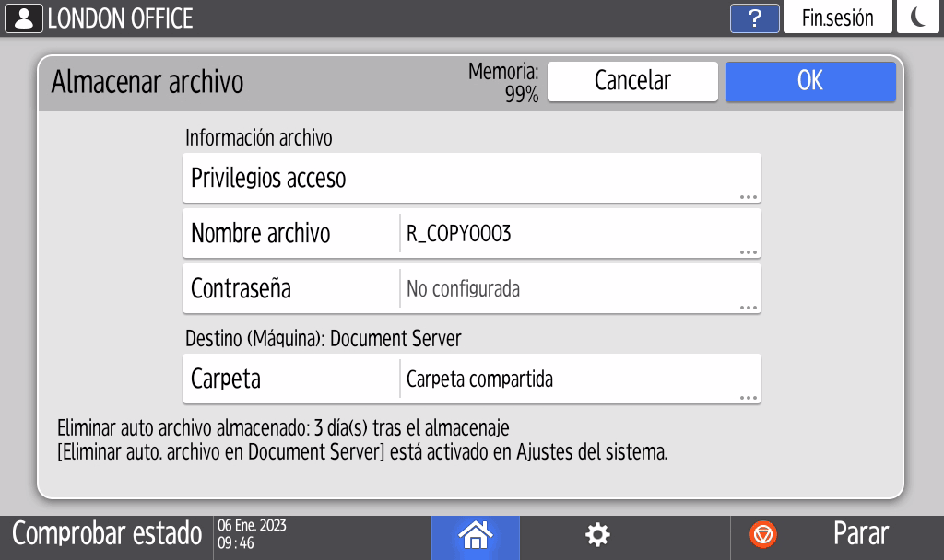Expand the Carpeta row ellipsis

[748, 398]
